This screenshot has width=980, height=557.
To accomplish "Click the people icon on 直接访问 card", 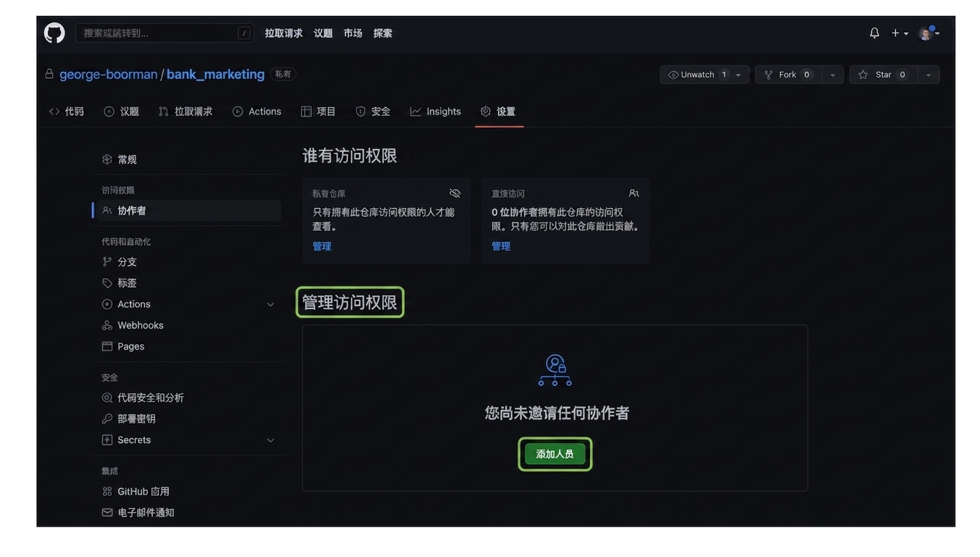I will [x=634, y=193].
